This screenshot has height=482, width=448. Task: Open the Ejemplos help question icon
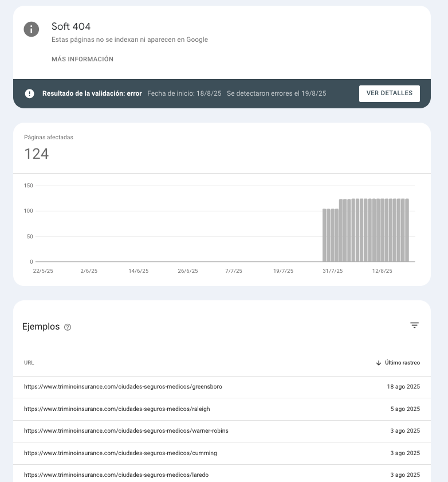tap(68, 327)
